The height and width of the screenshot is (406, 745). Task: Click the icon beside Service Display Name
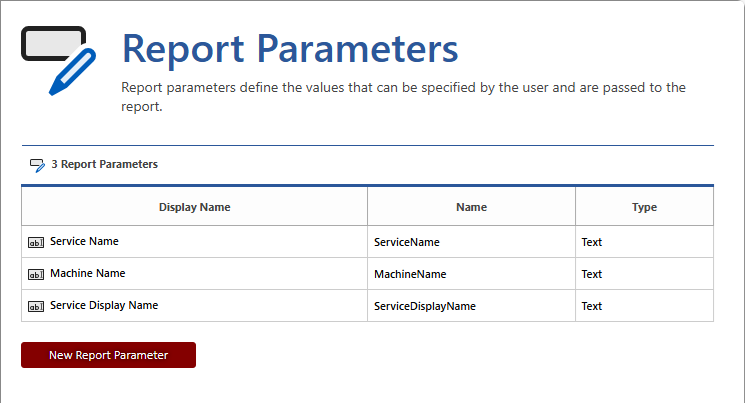coord(36,306)
